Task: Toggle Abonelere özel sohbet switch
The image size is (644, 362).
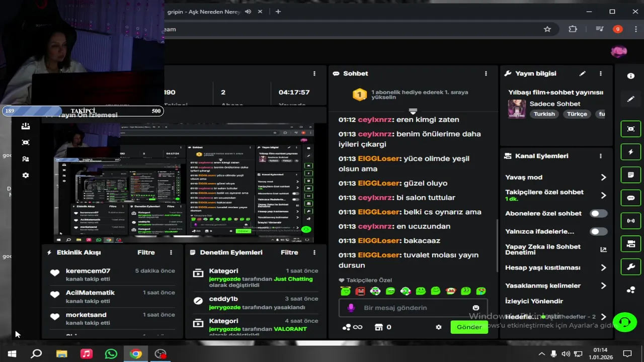Action: [x=598, y=213]
